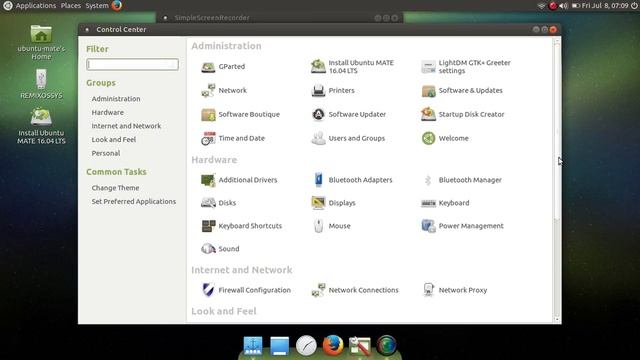Open Additional Drivers icon

click(x=208, y=180)
